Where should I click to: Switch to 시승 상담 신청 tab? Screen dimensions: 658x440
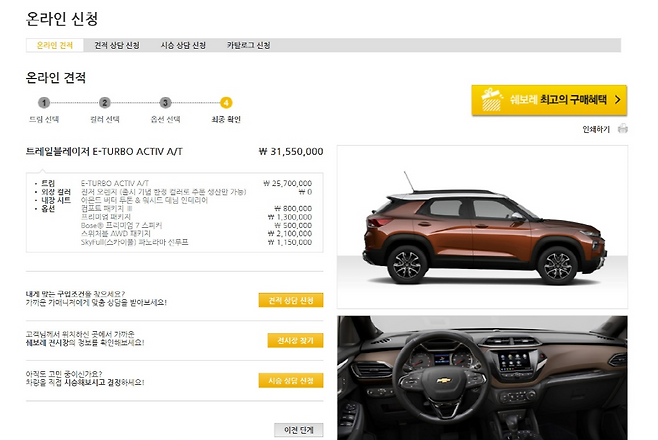(x=183, y=45)
